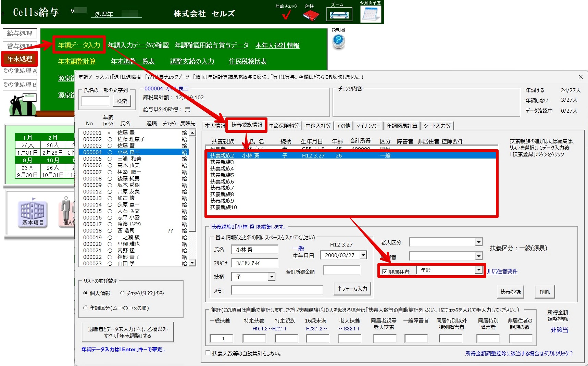Image resolution: width=588 pixels, height=366 pixels.
Task: Click the ↑フォーム入力 button
Action: (x=352, y=289)
